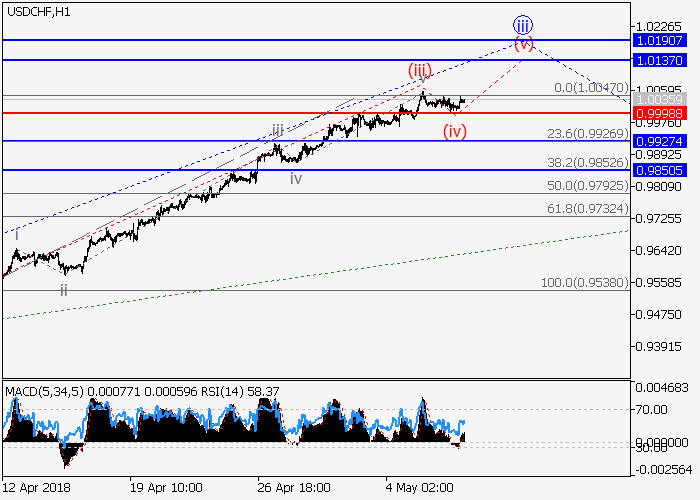Click the Fibonacci 23.6(0.99269) label

pos(586,132)
